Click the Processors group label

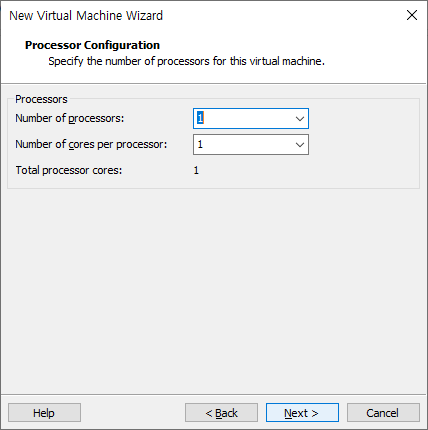[x=41, y=99]
